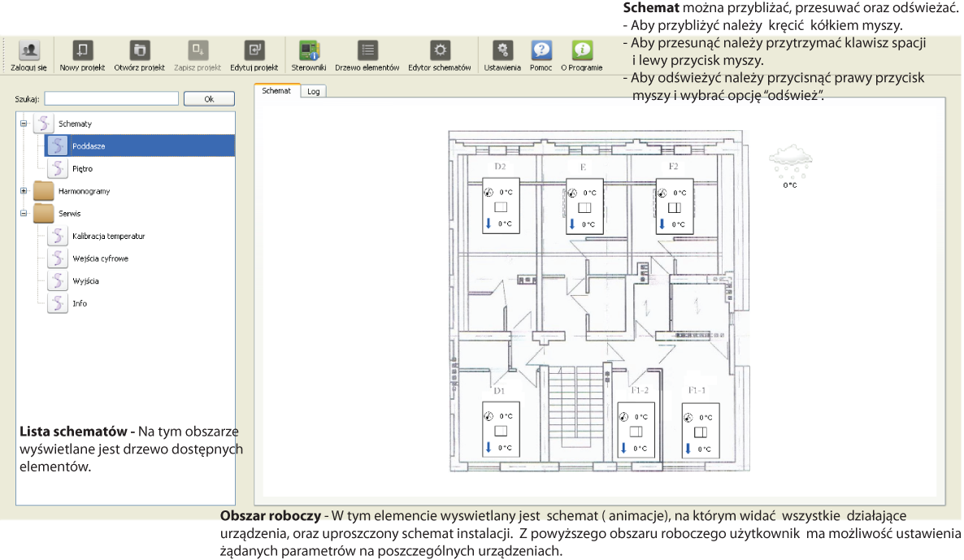Create a new project with Nowy projekt
The width and height of the screenshot is (964, 560).
point(82,50)
